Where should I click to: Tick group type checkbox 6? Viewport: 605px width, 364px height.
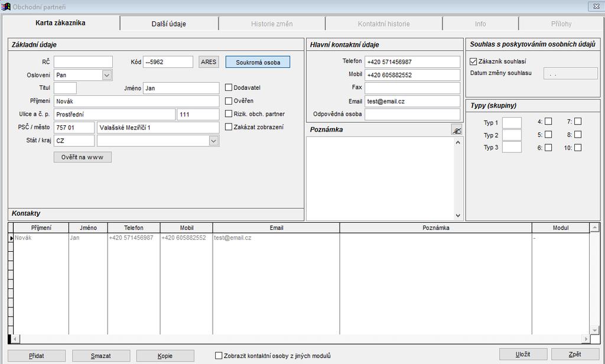pos(548,148)
